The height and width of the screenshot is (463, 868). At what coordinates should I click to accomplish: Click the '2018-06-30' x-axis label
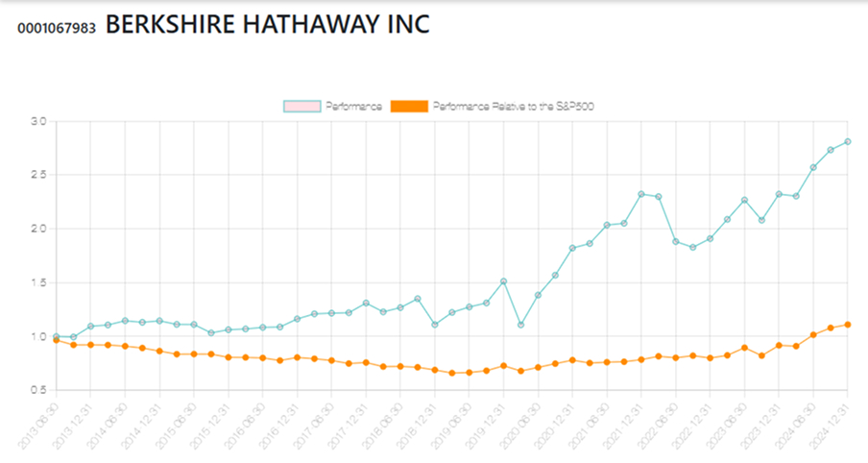tap(383, 426)
